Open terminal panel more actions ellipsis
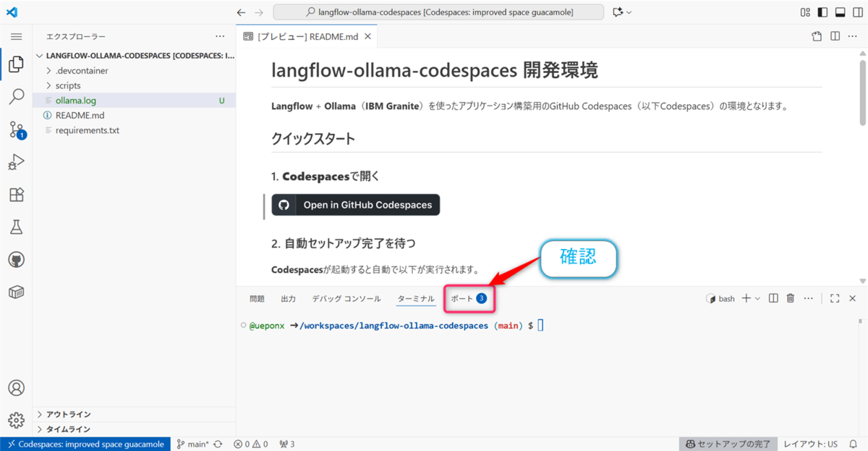868x451 pixels. pyautogui.click(x=808, y=298)
